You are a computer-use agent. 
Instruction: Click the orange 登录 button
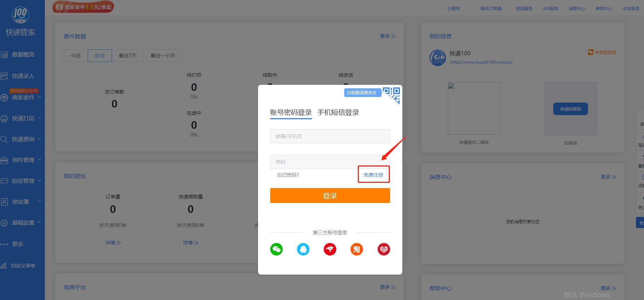click(330, 196)
